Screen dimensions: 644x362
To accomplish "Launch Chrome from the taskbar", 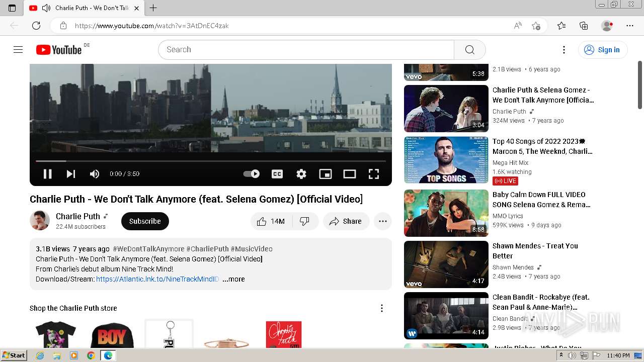I will [91, 355].
